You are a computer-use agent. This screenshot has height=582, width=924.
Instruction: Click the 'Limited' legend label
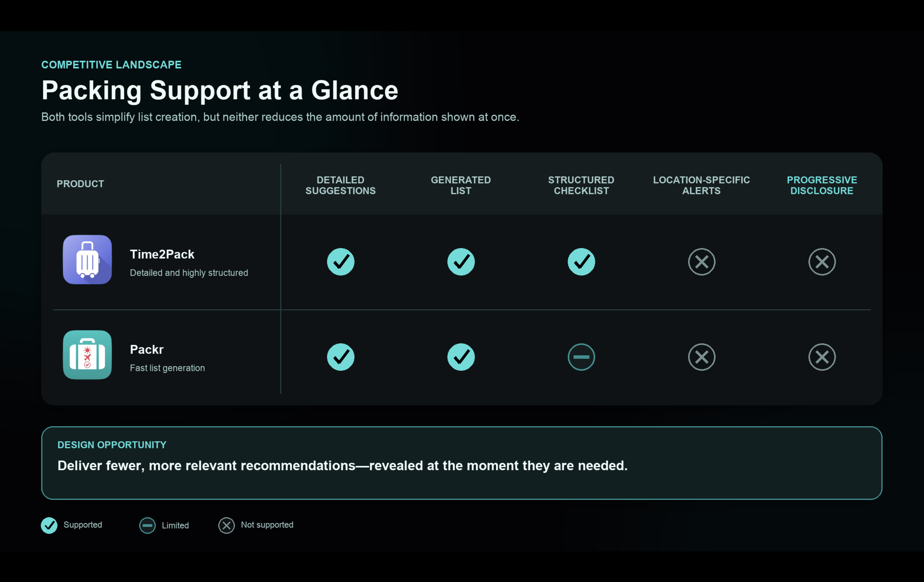175,525
